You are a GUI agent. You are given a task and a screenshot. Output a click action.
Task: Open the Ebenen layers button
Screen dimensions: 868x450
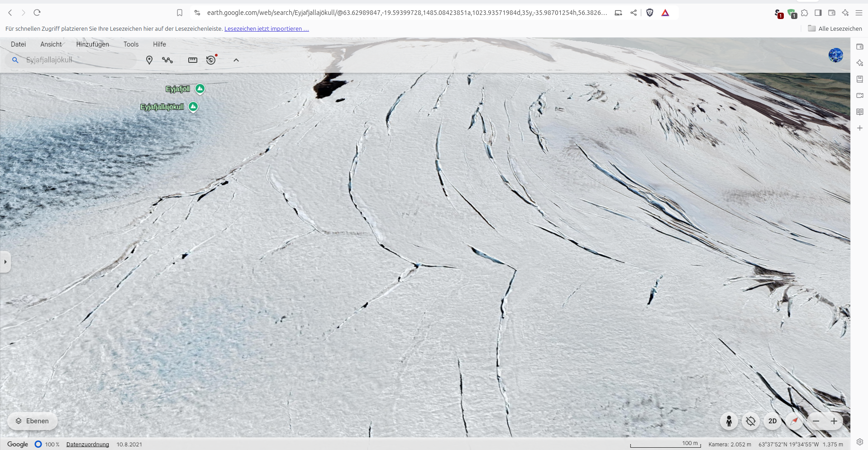32,421
